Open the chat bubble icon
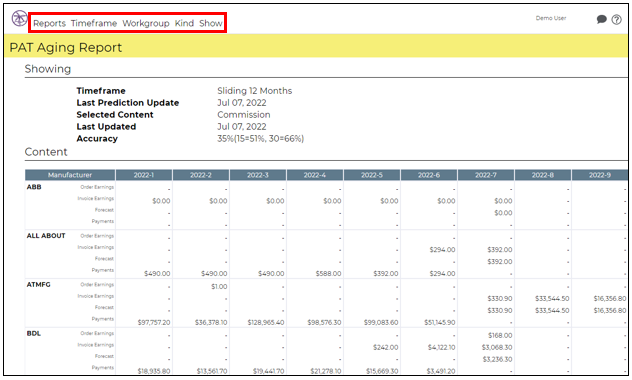 coord(601,19)
